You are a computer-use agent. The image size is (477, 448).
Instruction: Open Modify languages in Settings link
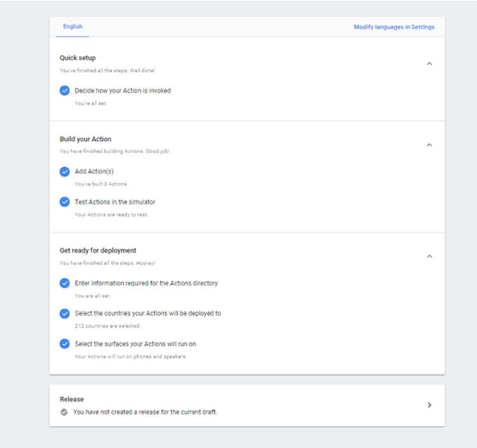[394, 27]
